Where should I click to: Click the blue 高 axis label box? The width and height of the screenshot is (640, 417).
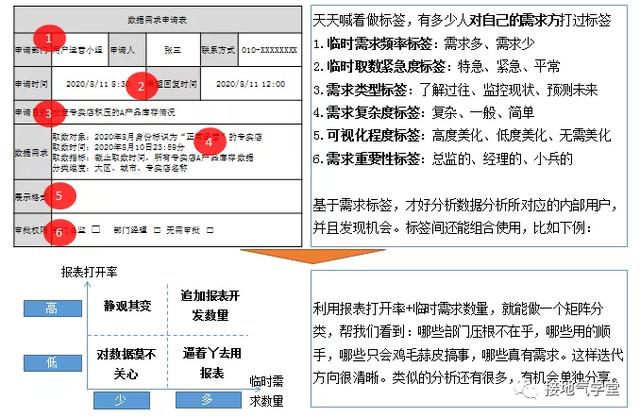[53, 308]
